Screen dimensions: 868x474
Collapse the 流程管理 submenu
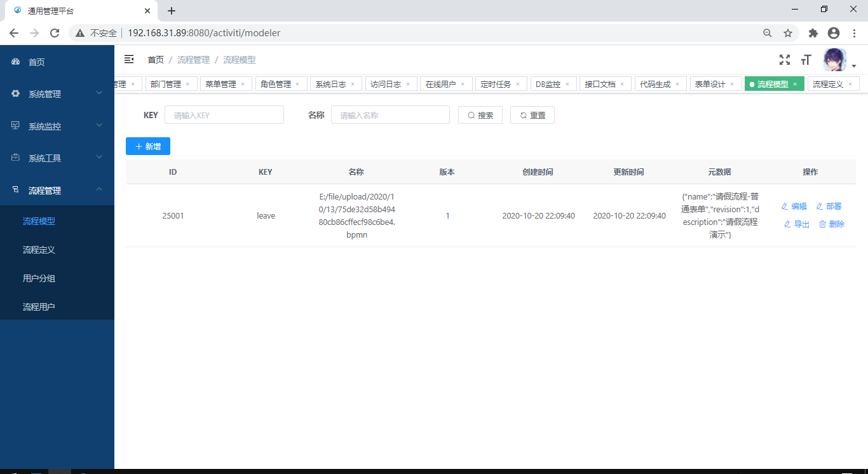(99, 189)
